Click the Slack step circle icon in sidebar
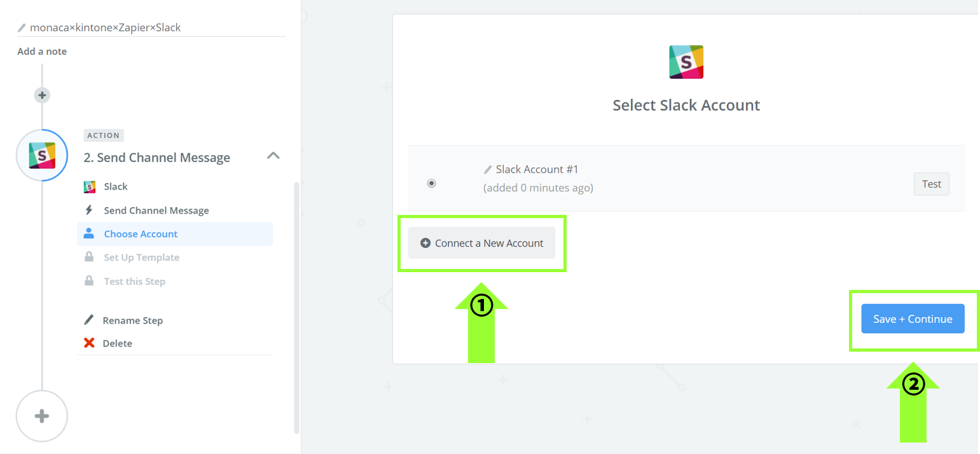The image size is (980, 454). tap(42, 155)
